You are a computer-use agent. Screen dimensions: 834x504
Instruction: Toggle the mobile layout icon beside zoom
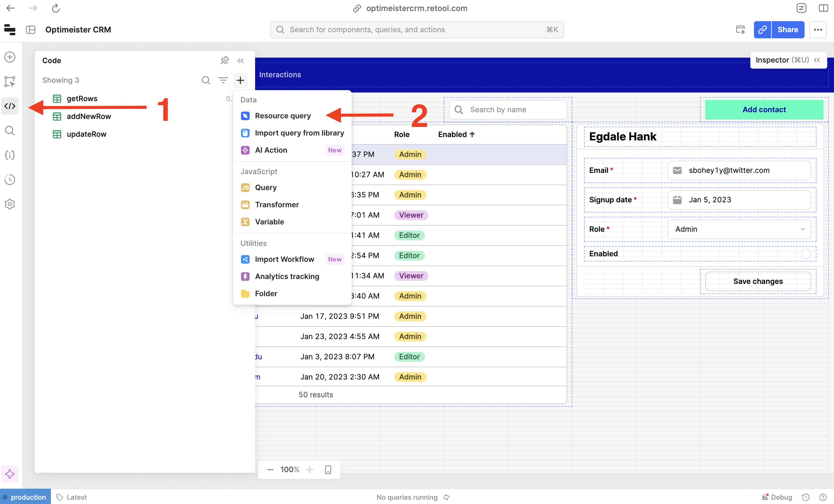(x=328, y=470)
